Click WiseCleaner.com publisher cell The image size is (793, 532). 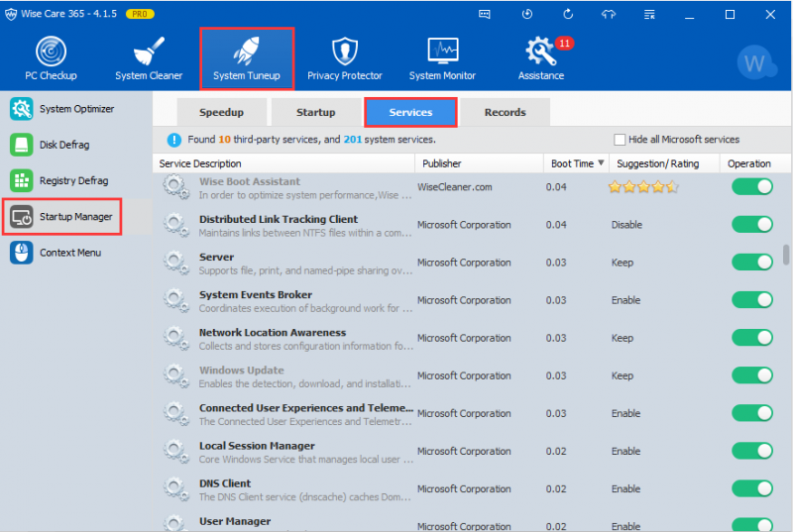tap(454, 187)
